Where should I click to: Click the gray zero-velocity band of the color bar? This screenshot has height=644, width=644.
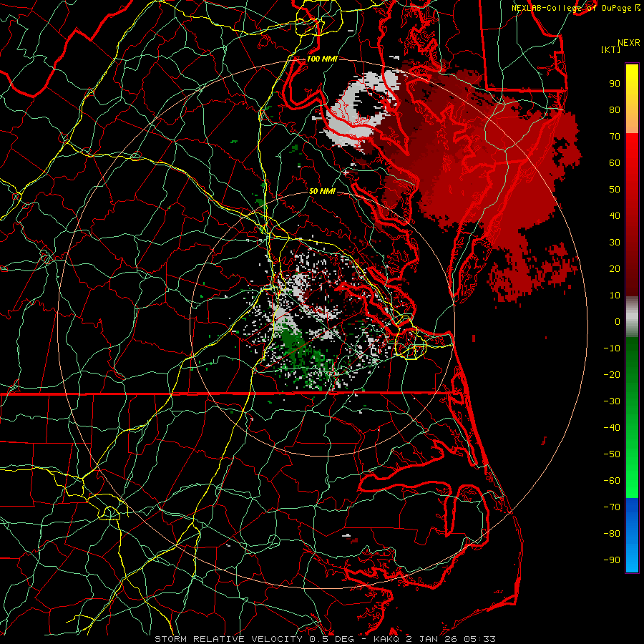click(632, 317)
